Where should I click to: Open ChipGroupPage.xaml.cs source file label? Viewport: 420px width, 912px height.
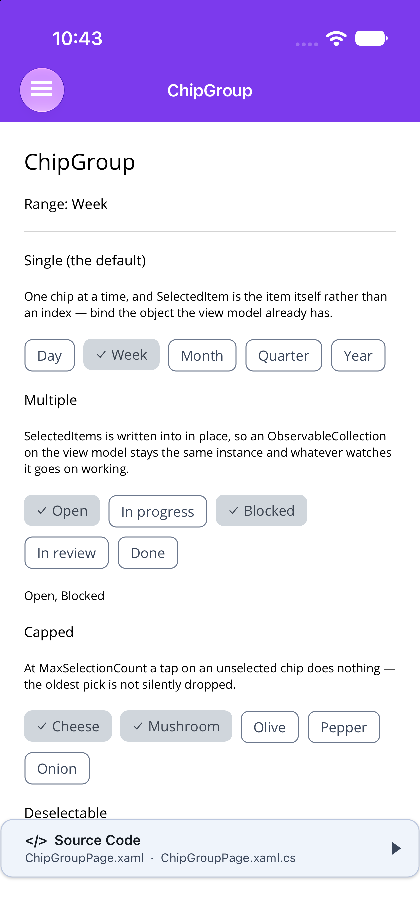[x=228, y=858]
